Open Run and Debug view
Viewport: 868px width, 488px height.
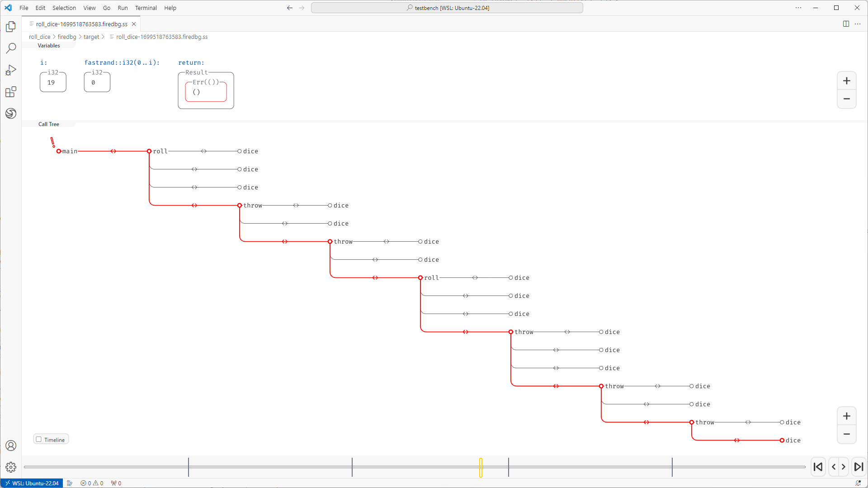coord(11,70)
